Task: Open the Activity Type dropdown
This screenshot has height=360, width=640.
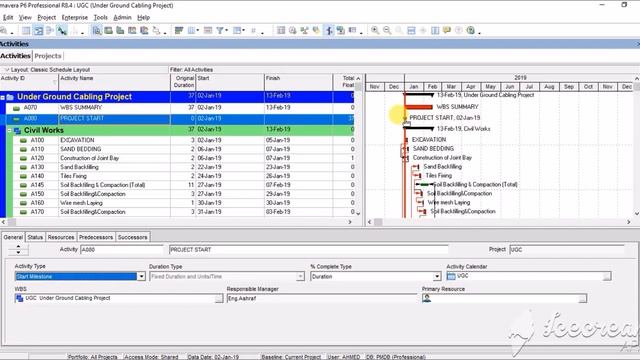Action: pos(141,276)
